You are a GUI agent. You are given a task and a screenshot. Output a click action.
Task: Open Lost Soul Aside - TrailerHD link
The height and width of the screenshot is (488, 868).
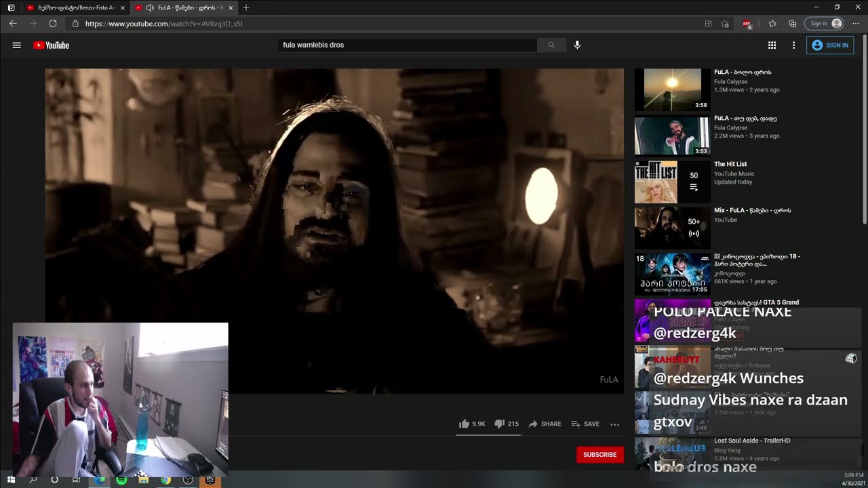752,441
